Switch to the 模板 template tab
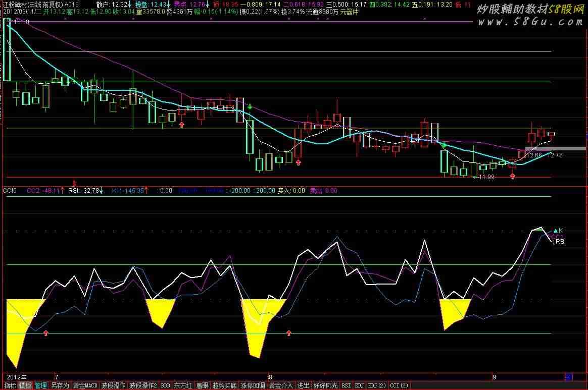588x390 pixels. tap(25, 385)
